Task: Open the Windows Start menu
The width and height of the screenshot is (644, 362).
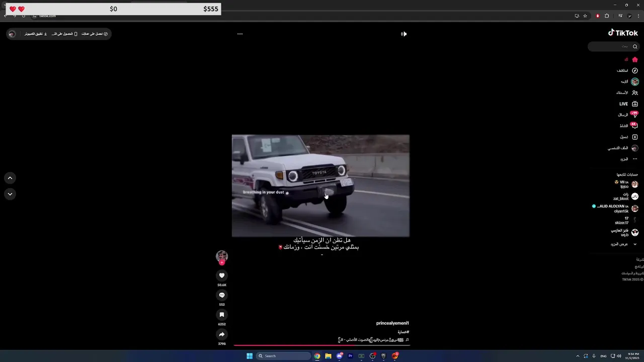Action: pyautogui.click(x=249, y=356)
